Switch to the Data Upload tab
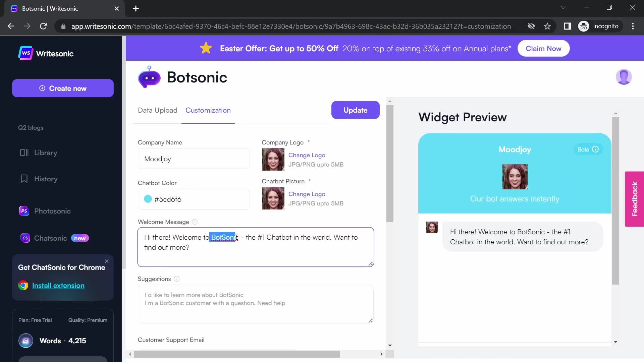644x362 pixels. (157, 110)
